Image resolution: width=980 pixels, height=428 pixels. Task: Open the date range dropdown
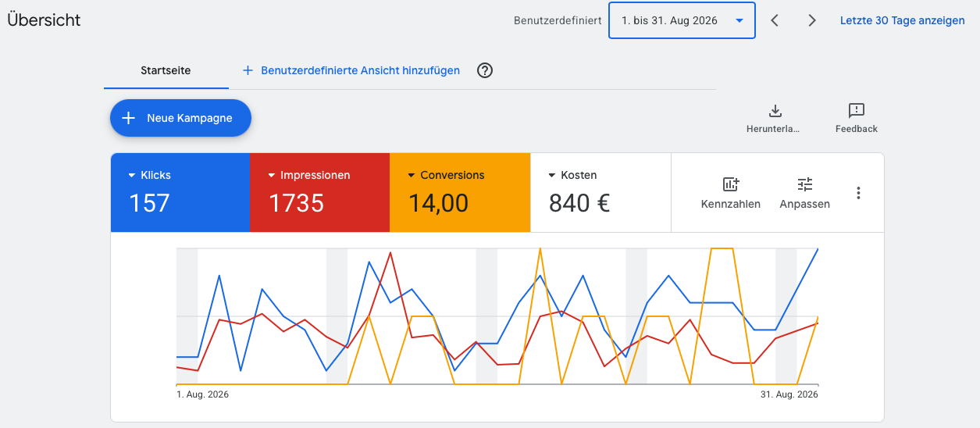682,20
